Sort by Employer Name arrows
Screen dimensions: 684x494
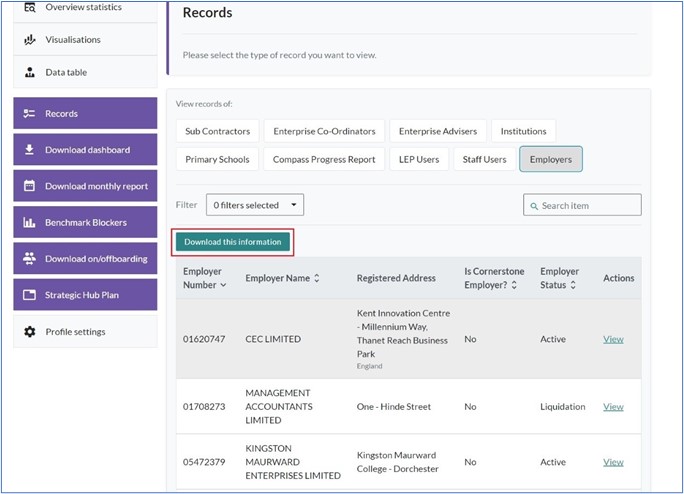pyautogui.click(x=317, y=278)
